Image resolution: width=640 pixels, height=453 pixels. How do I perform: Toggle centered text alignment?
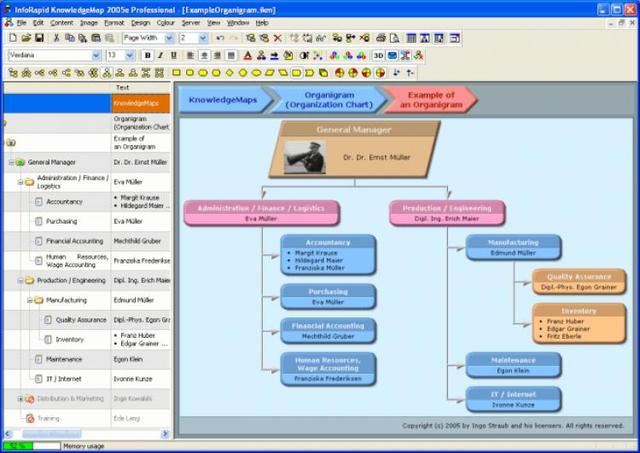(204, 56)
